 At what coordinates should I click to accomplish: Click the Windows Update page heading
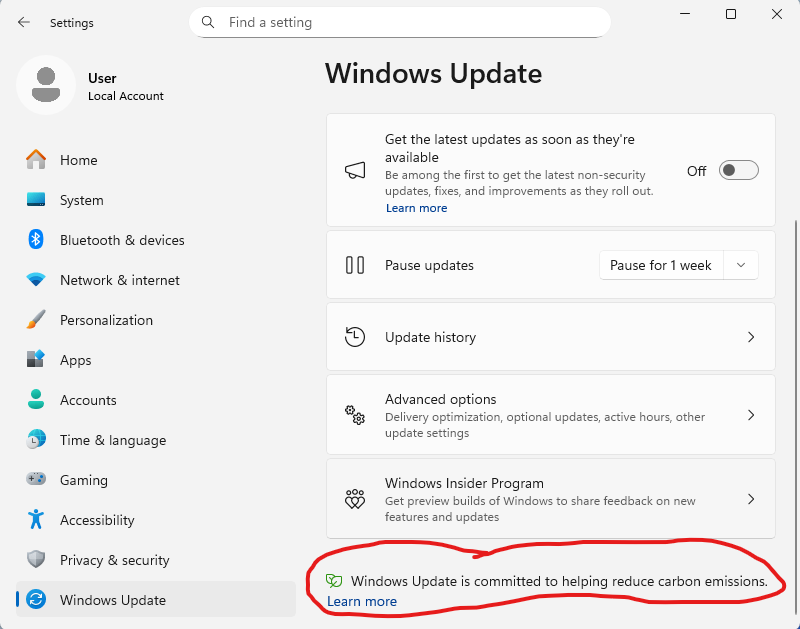433,73
